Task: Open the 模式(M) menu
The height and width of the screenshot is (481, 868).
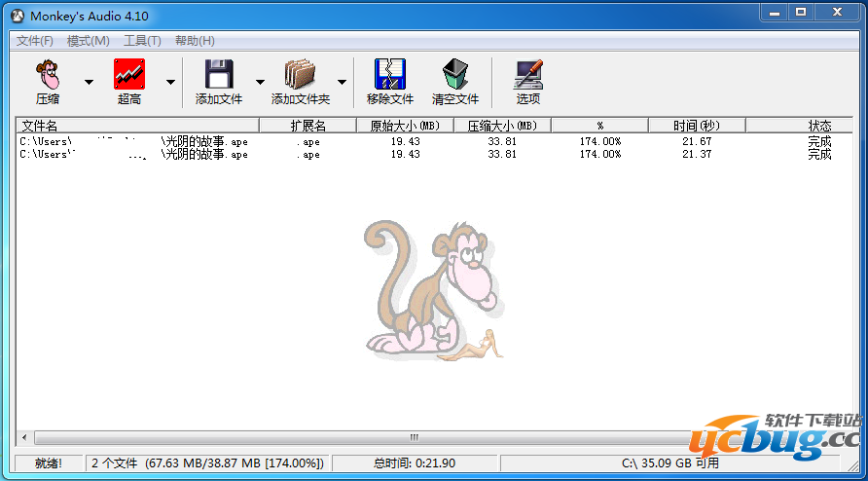Action: pos(88,41)
